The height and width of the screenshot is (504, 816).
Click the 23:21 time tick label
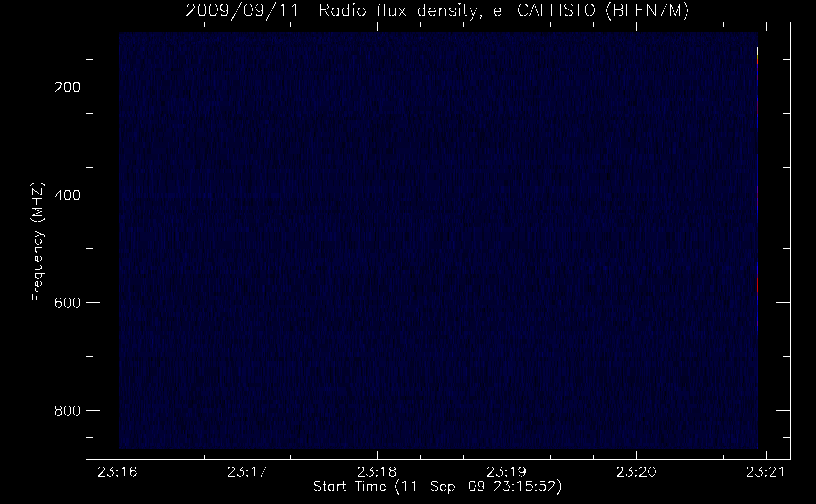click(766, 472)
